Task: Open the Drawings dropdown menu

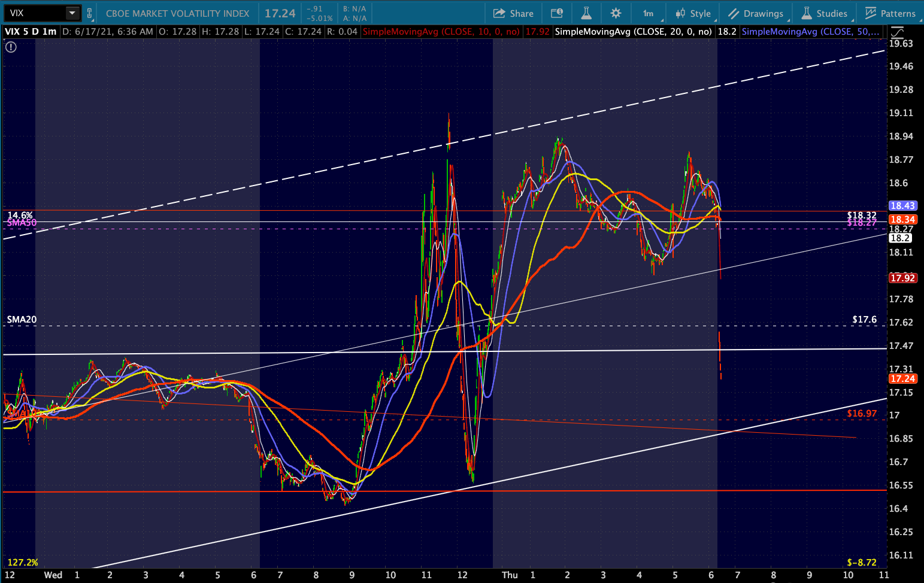Action: (756, 13)
